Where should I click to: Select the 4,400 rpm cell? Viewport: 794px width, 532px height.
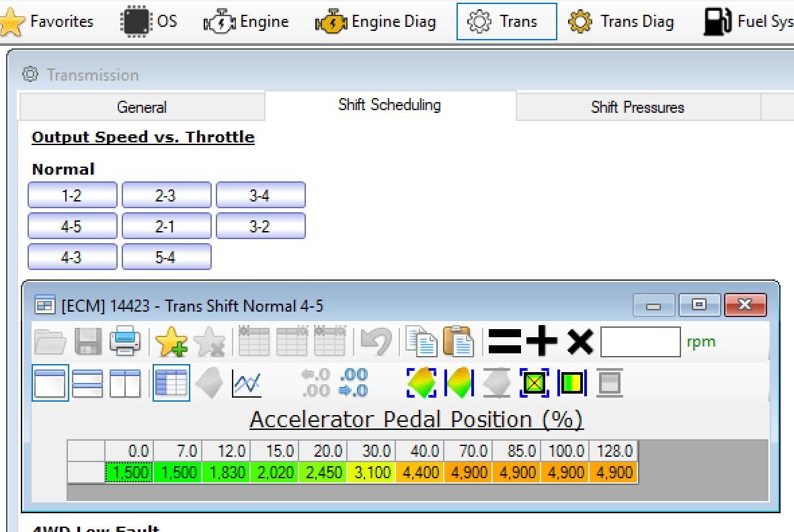(420, 472)
